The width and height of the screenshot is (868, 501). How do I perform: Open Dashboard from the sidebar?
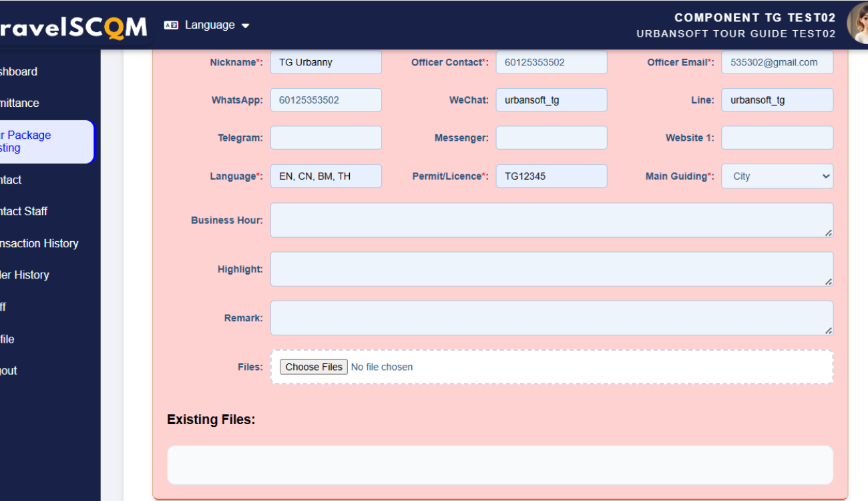[x=19, y=71]
